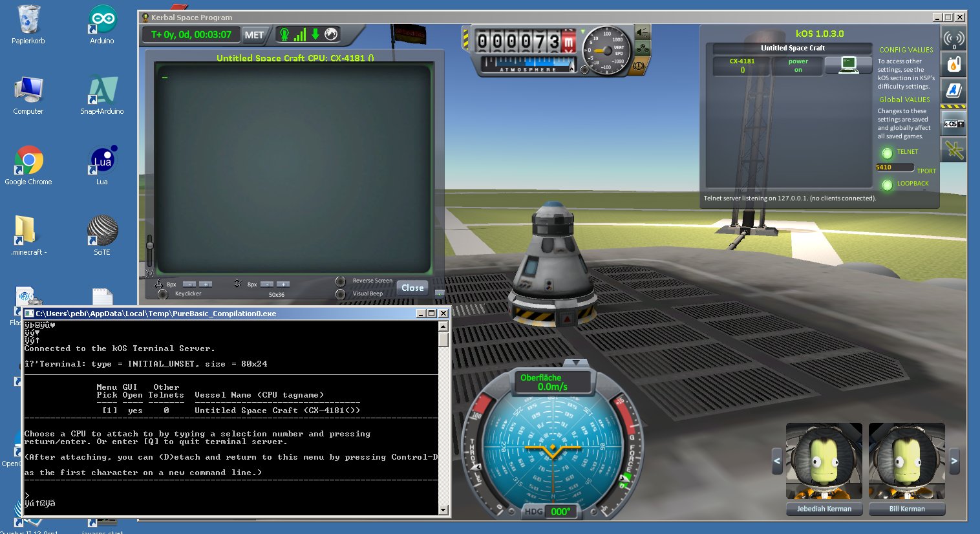Show previous crew portrait with left arrow

(777, 461)
